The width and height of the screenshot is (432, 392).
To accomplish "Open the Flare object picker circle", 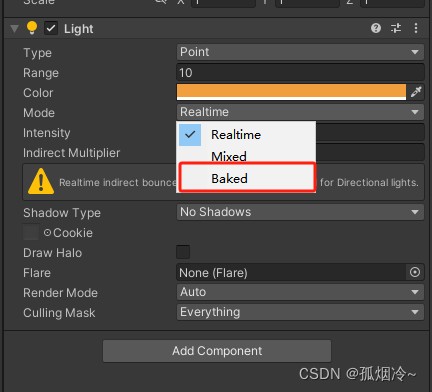I will (415, 272).
